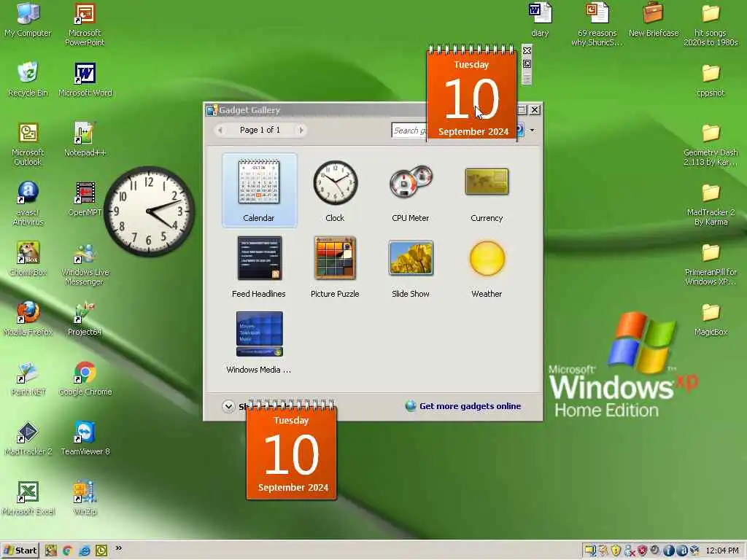
Task: Select Microsoft Excel shortcut
Action: (28, 499)
